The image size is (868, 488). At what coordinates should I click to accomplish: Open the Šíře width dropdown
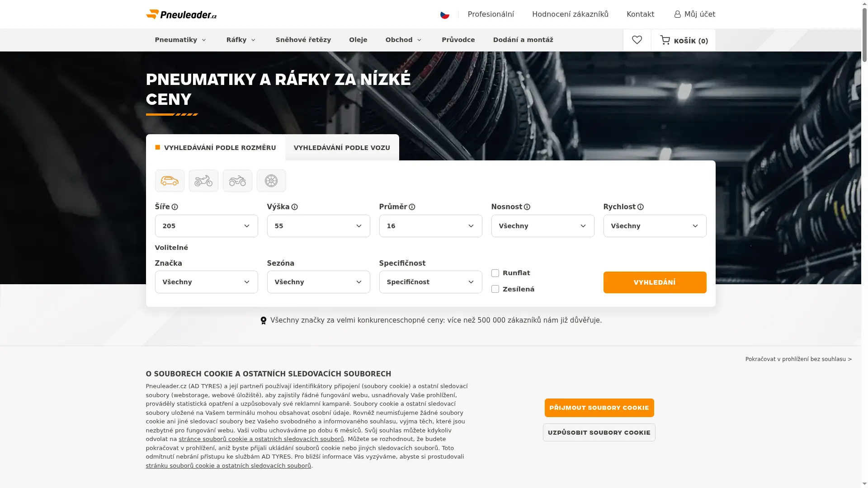click(207, 226)
